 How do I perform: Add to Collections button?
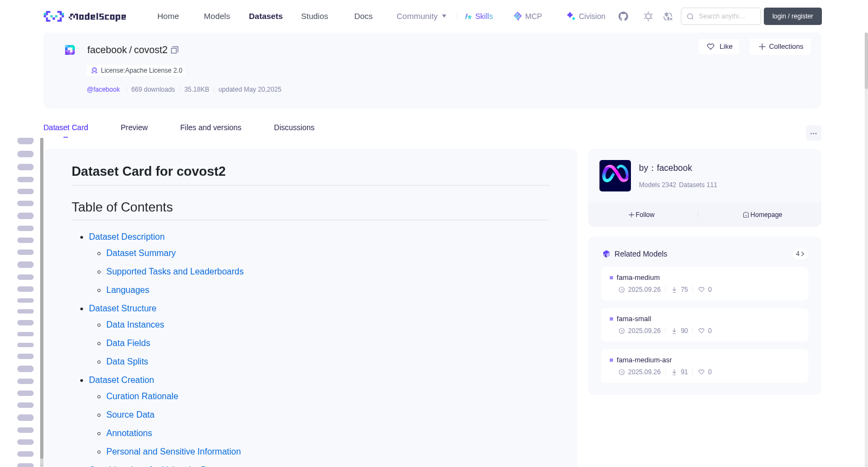(780, 47)
